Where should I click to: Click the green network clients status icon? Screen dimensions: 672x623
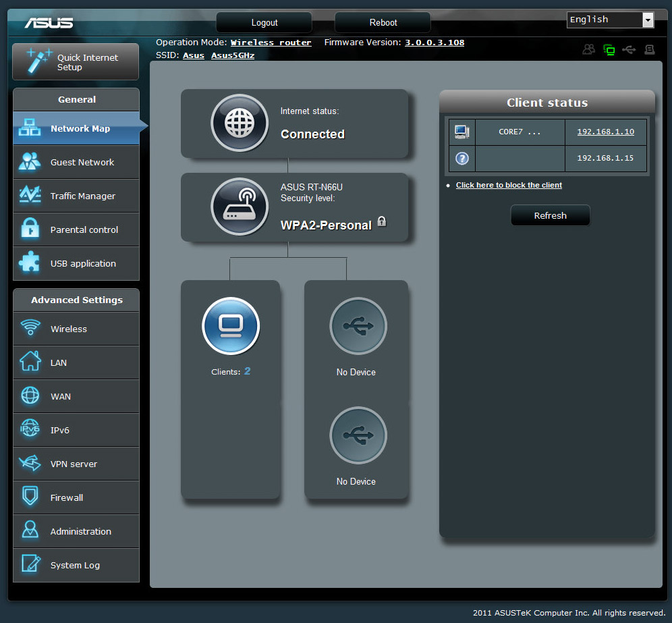coord(609,49)
